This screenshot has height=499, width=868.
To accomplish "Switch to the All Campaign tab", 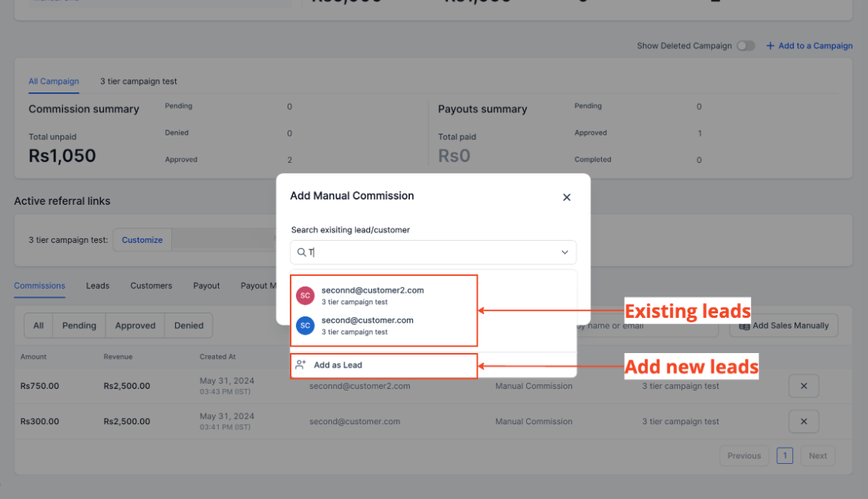I will click(54, 81).
